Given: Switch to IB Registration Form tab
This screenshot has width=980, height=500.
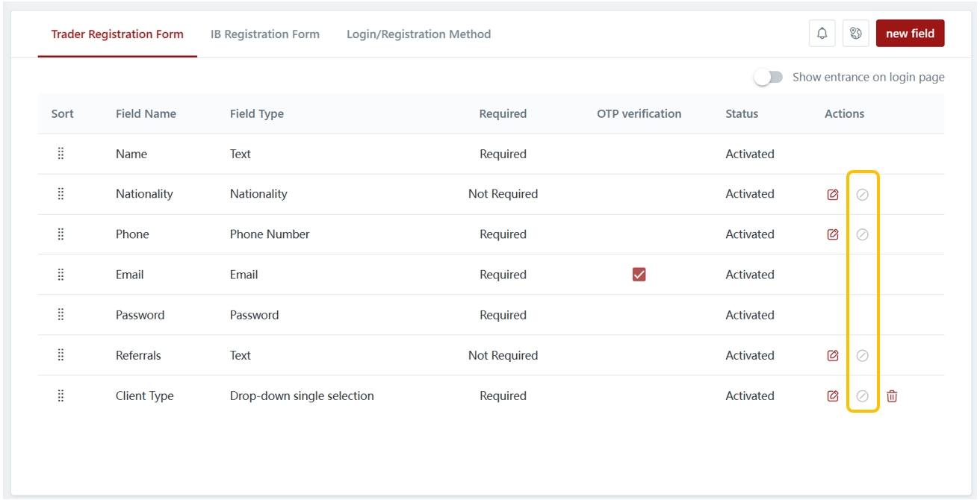Looking at the screenshot, I should (x=265, y=34).
